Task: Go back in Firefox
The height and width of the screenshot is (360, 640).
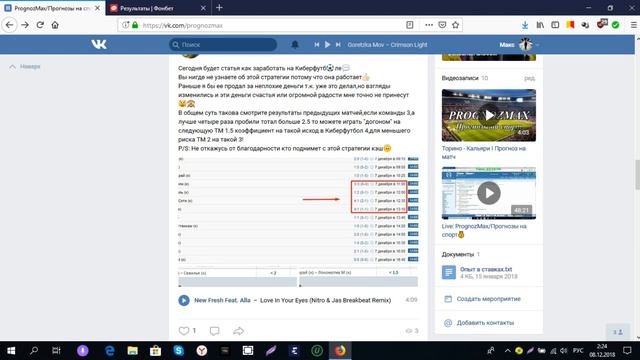Action: pos(9,25)
